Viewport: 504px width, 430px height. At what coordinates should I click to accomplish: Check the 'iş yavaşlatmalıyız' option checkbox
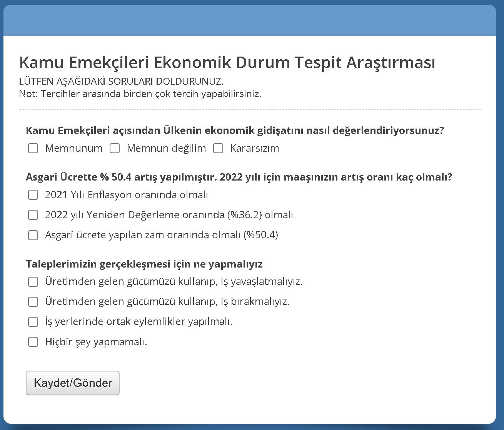(x=33, y=282)
